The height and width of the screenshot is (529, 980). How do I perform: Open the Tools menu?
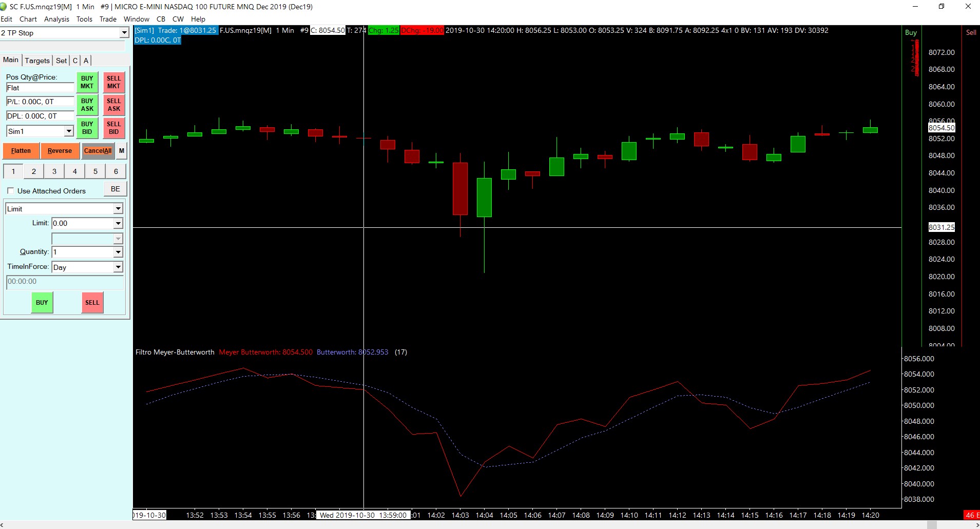coord(84,19)
